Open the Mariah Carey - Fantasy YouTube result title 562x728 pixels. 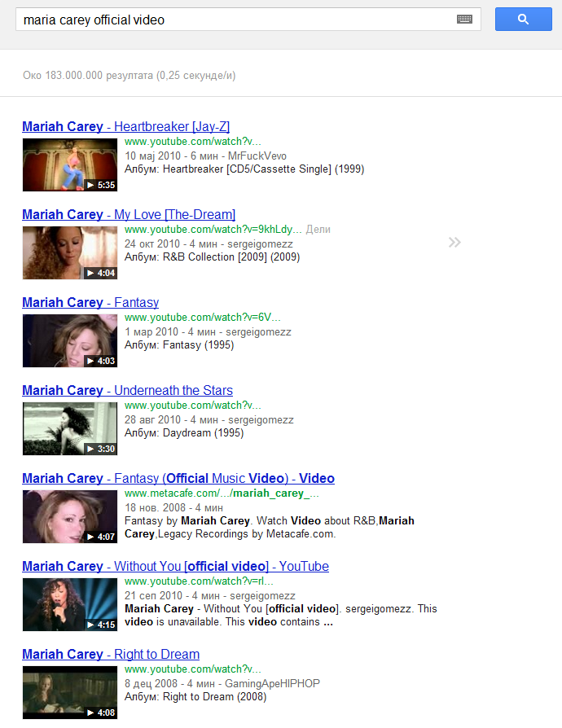(90, 302)
